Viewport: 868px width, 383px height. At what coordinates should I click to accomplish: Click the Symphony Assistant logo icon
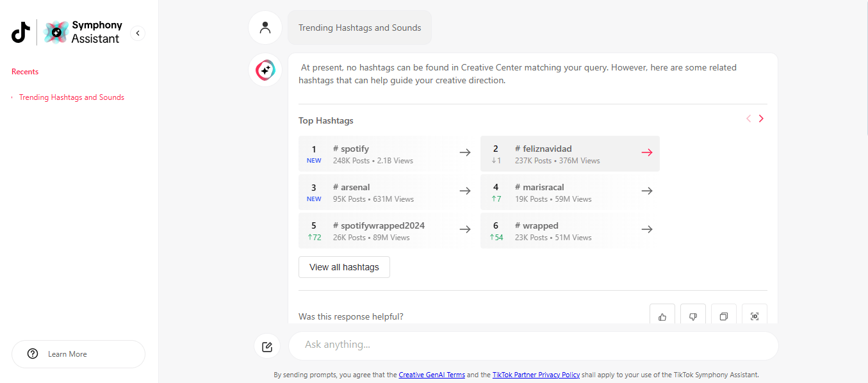pyautogui.click(x=56, y=32)
